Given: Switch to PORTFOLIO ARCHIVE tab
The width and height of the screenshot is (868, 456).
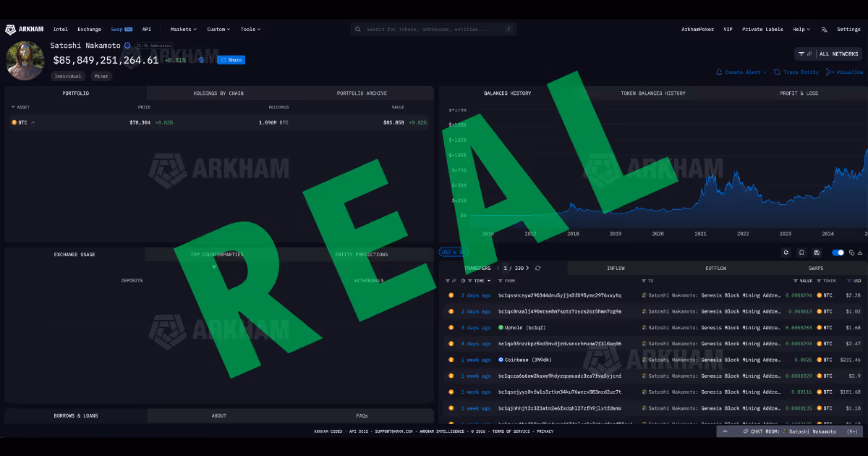Looking at the screenshot, I should [x=362, y=93].
